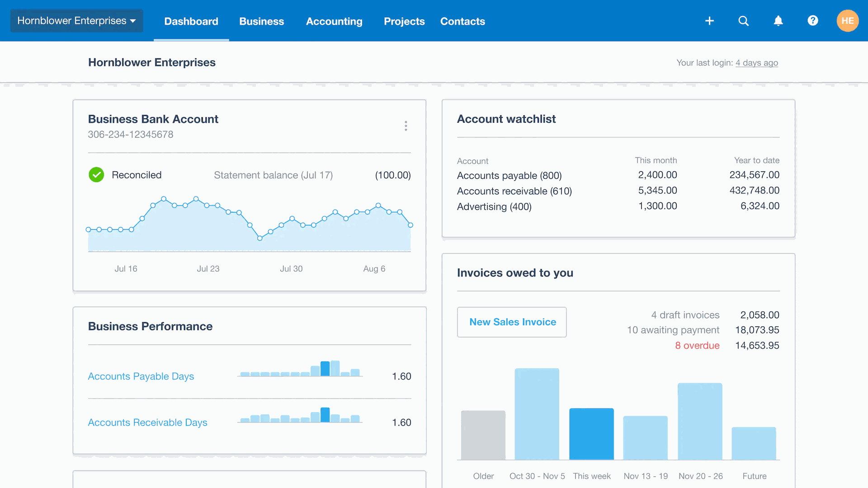Click the Accounts Receivable Days mini bar chart
The image size is (868, 488).
300,418
